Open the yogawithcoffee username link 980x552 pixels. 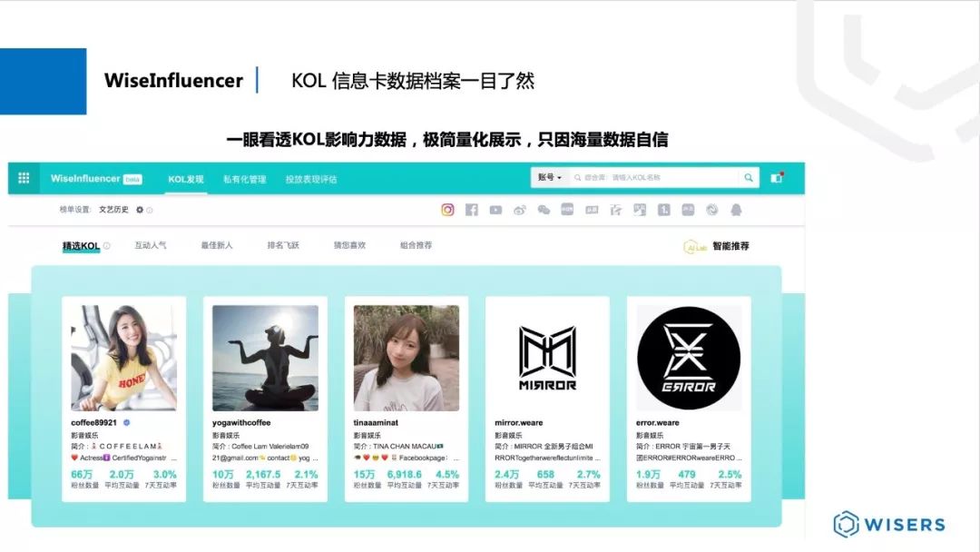(x=241, y=422)
